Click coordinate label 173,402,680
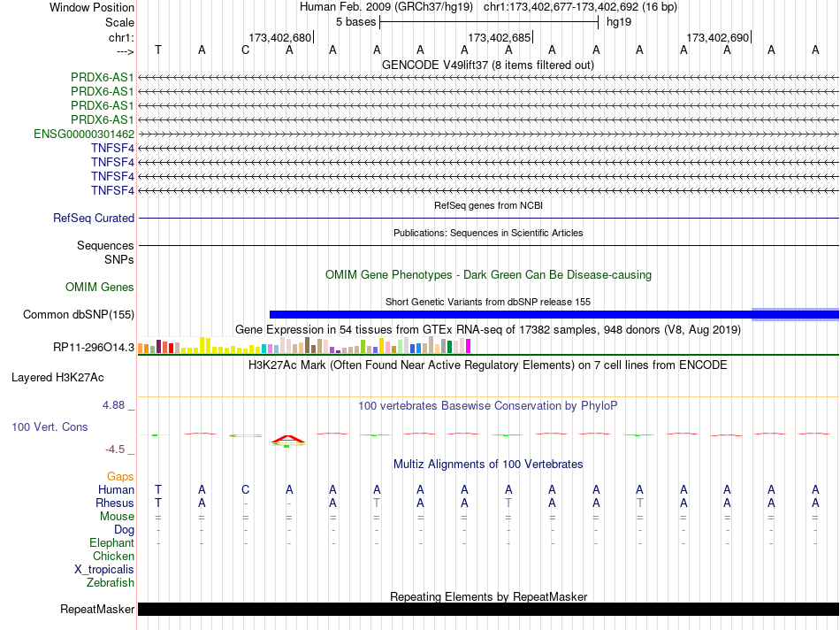 (279, 37)
